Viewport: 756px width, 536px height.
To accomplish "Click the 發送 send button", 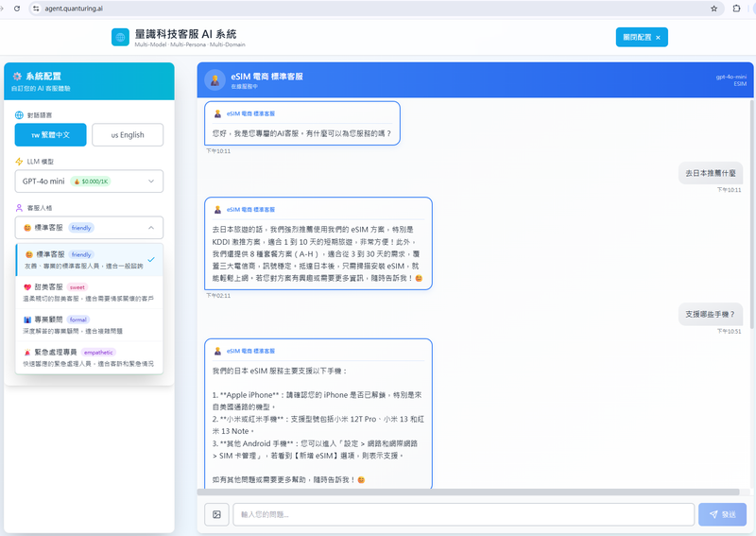I will (x=722, y=514).
